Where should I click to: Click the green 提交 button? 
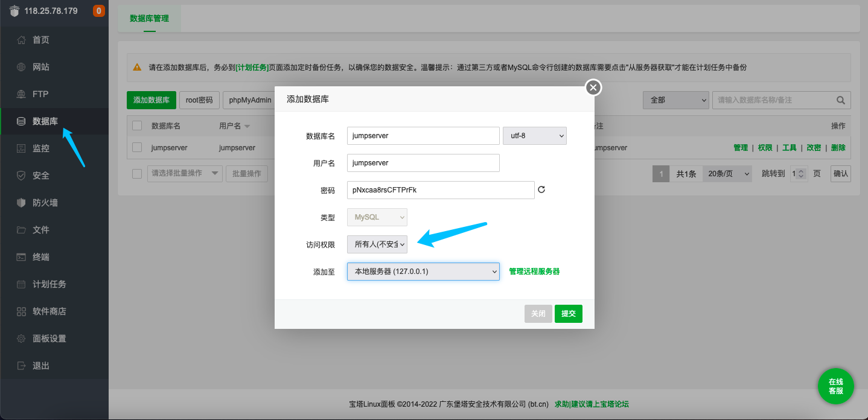[569, 314]
